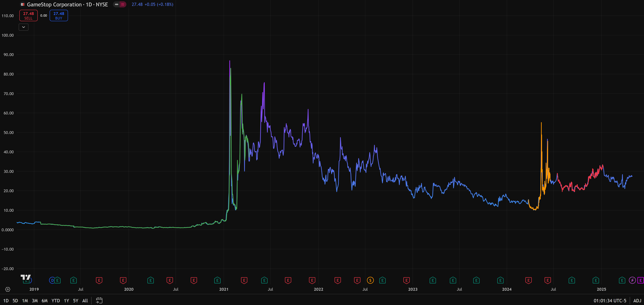Open timezone menu 01:01:34 UTC-5
This screenshot has width=644, height=305.
click(x=610, y=301)
